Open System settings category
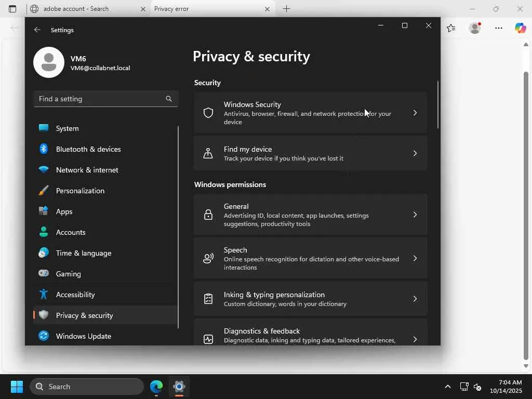Image resolution: width=532 pixels, height=399 pixels. 105,128
